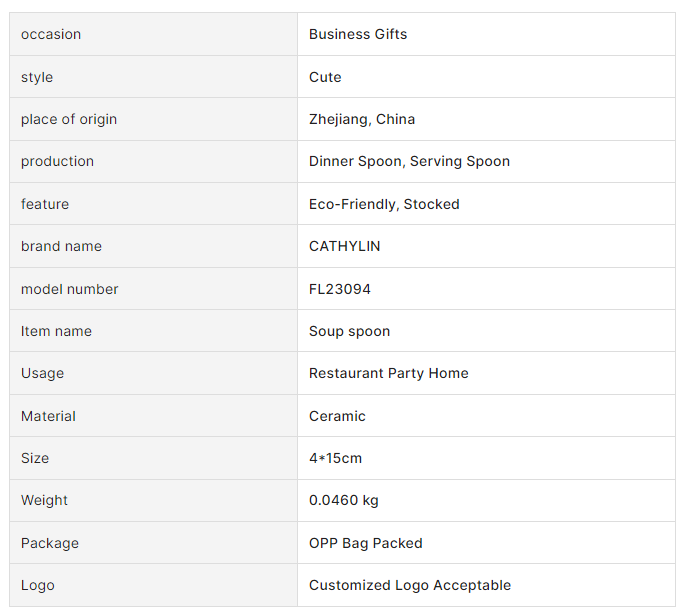Click 'OPP Bag Packed' package value
Image resolution: width=686 pixels, height=615 pixels.
click(365, 543)
